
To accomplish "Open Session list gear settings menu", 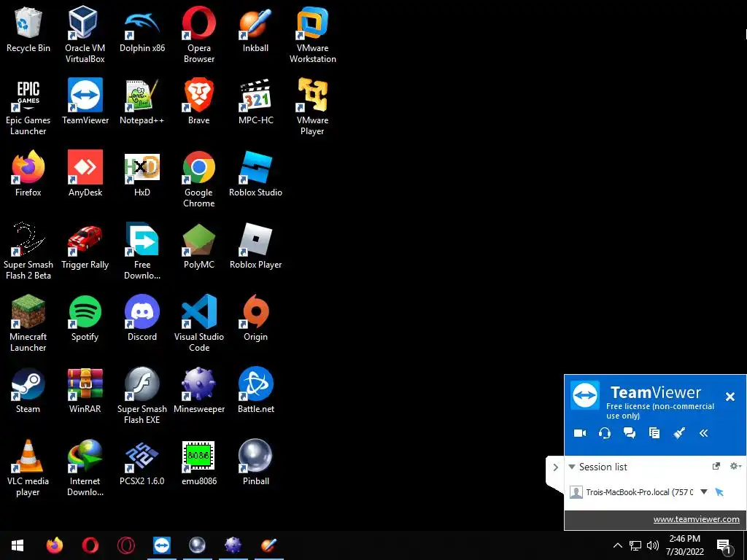I will pyautogui.click(x=735, y=466).
